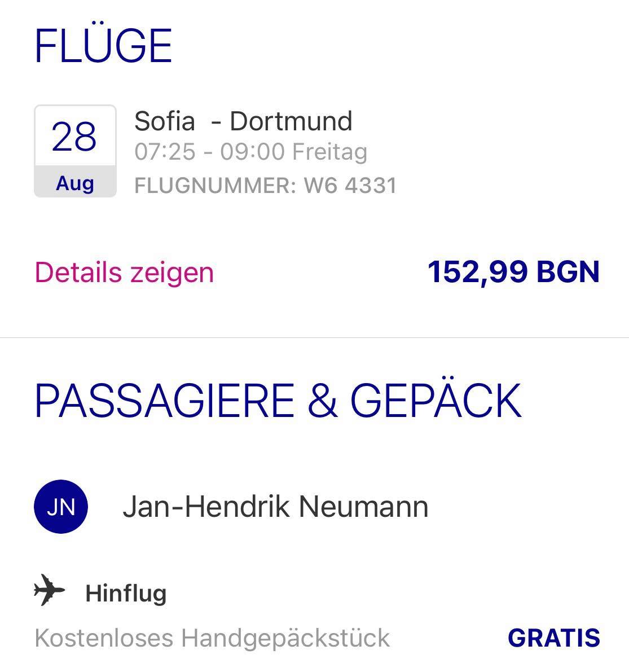Select flight code W6 4331
This screenshot has height=672, width=629.
350,186
